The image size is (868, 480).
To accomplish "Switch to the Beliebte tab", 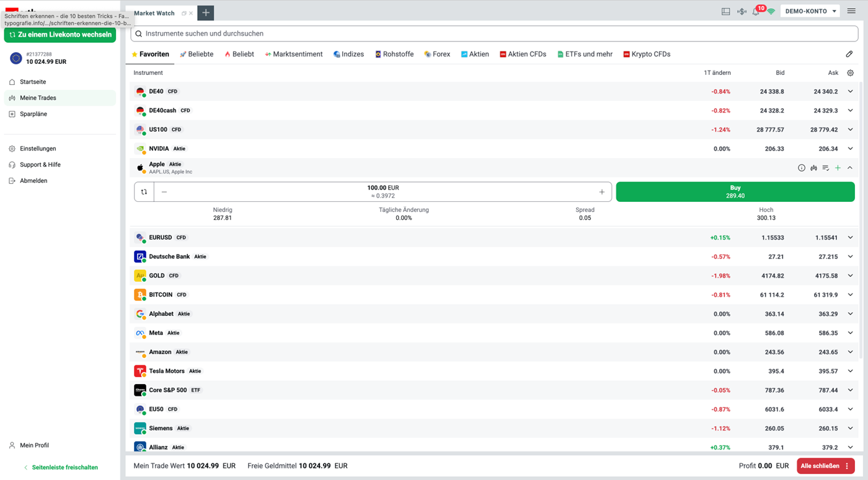I will 197,55.
